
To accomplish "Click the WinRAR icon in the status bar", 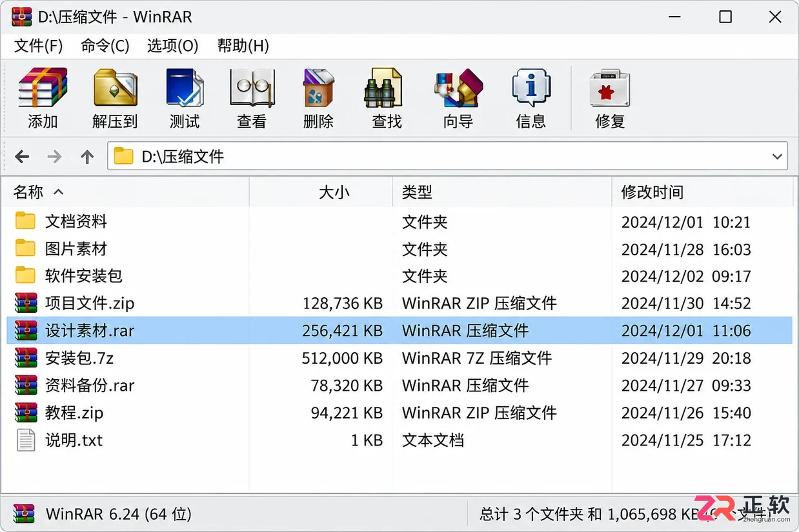I will coord(24,514).
